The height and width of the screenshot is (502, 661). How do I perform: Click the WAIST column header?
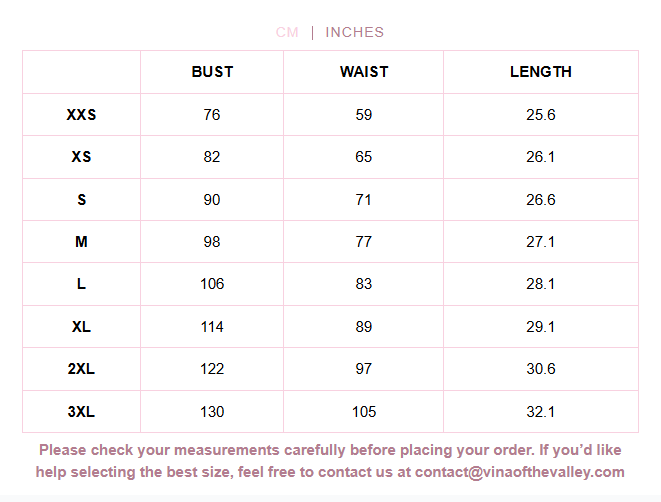tap(364, 72)
